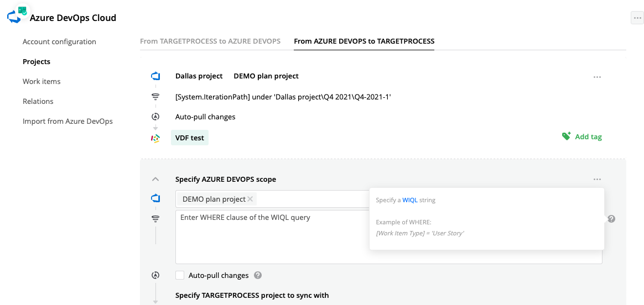
Task: Select the From AZURE DEVOPS to TARGETPROCESS tab
Action: pyautogui.click(x=364, y=41)
